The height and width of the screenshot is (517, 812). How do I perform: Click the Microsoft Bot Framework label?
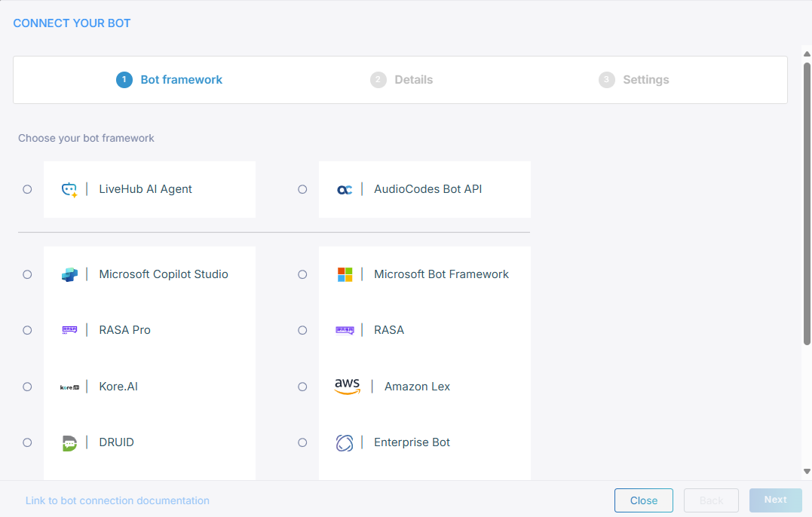[441, 274]
